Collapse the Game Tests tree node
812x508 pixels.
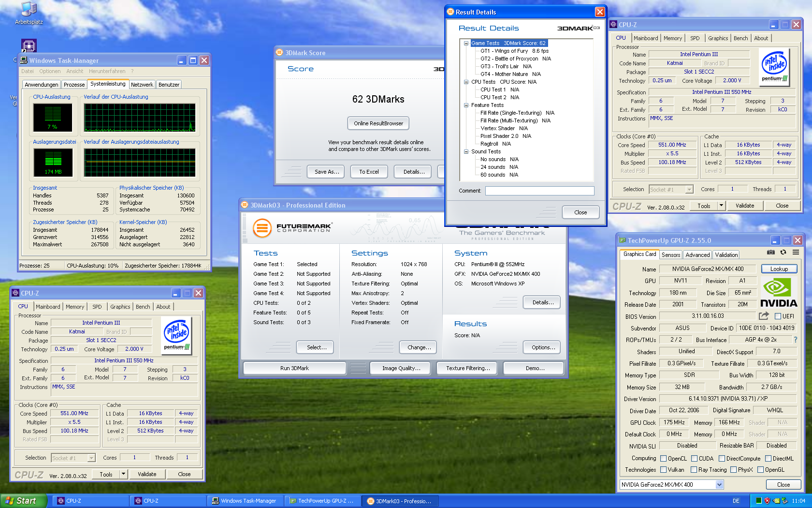(466, 43)
